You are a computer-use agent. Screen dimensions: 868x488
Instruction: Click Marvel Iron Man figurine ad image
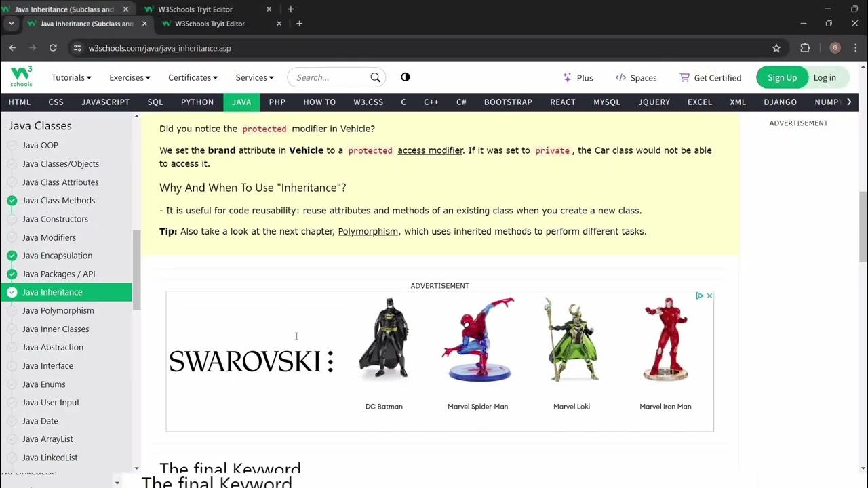[665, 339]
